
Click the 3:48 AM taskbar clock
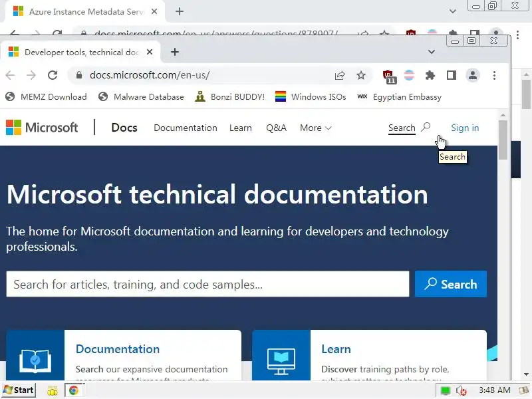click(x=494, y=390)
